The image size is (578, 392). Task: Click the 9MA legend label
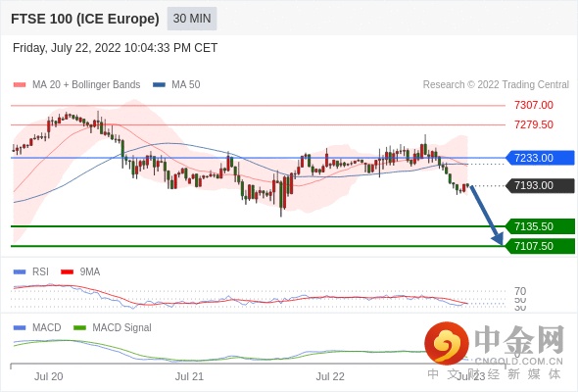click(x=90, y=272)
